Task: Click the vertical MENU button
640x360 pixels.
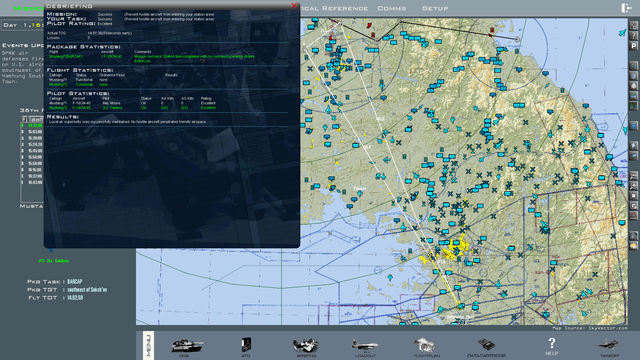Action: 149,345
